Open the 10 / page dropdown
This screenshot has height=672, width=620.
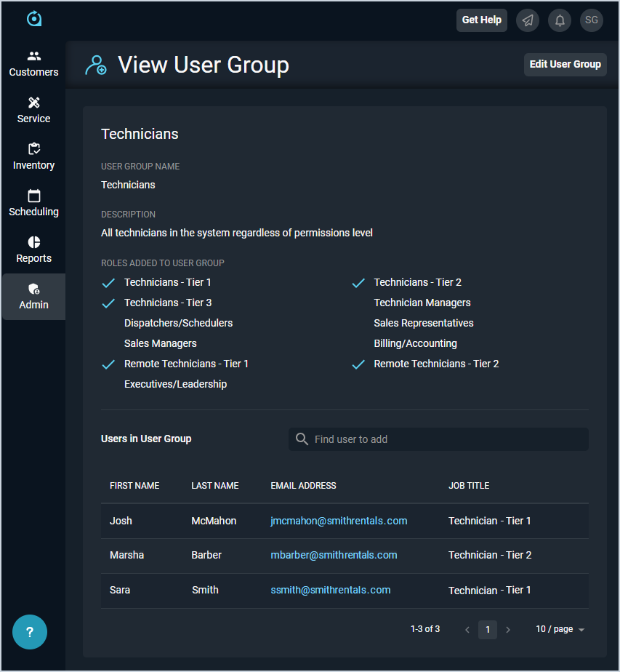[560, 629]
